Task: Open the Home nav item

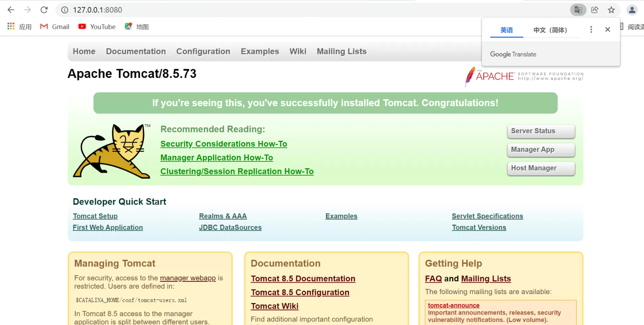Action: coord(84,51)
